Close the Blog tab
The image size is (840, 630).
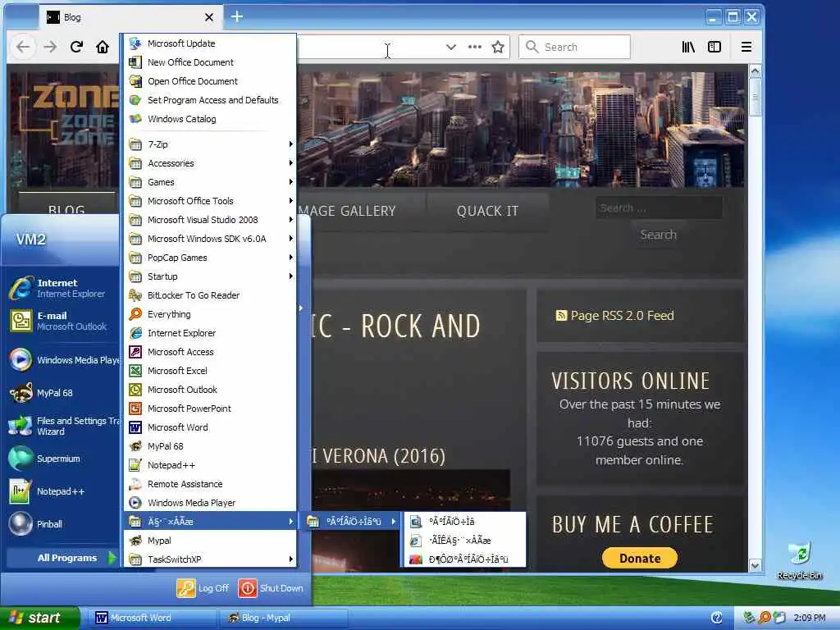pos(209,17)
